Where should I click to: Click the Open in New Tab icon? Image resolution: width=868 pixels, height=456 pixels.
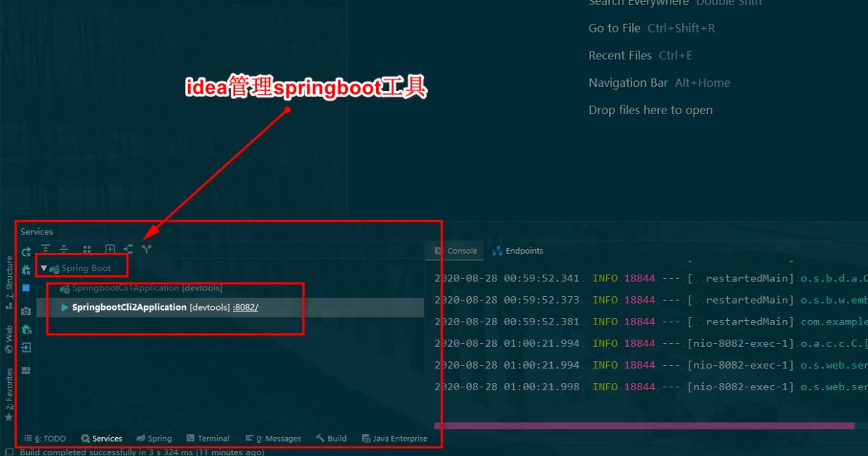pos(110,249)
